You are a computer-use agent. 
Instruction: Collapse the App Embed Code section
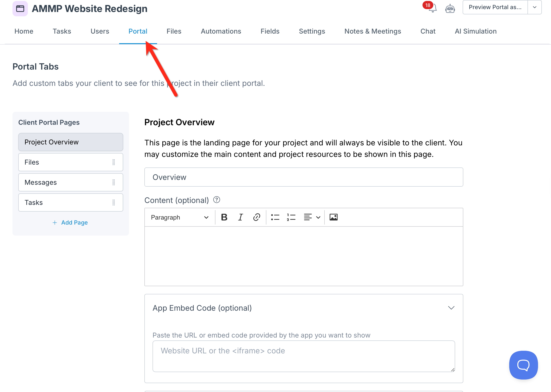[451, 308]
